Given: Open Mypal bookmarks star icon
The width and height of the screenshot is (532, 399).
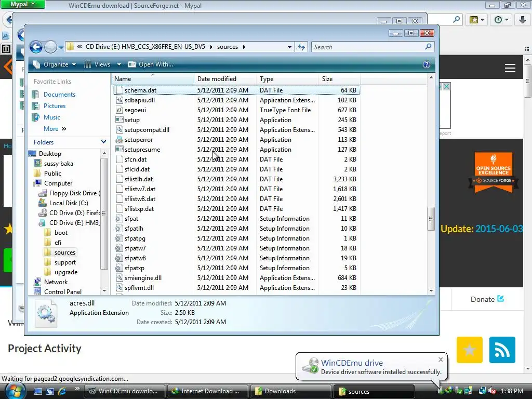Looking at the screenshot, I should tap(474, 20).
